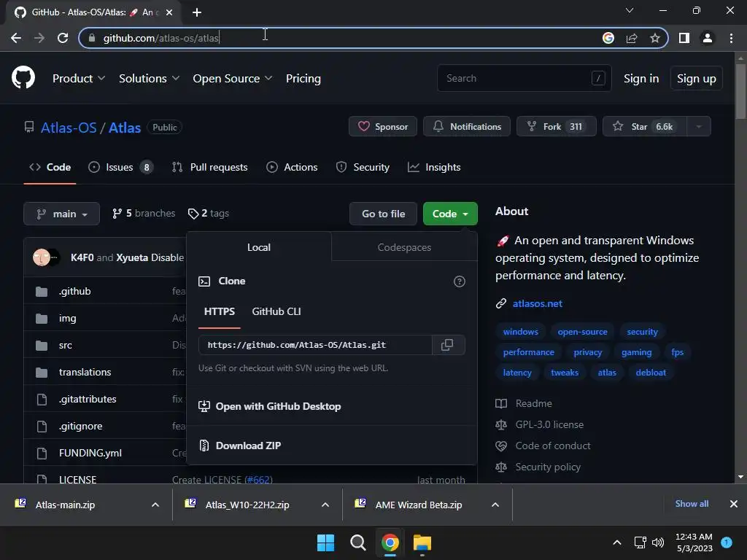Expand the Solutions menu
The height and width of the screenshot is (560, 747).
(x=149, y=79)
